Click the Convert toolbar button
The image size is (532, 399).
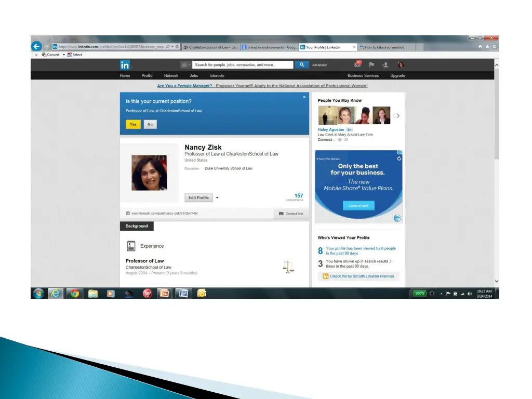pos(51,55)
